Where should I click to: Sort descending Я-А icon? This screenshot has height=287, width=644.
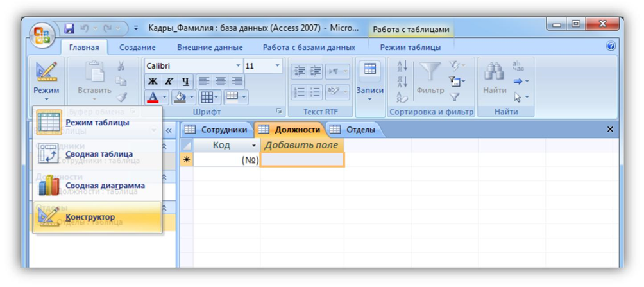tap(401, 82)
